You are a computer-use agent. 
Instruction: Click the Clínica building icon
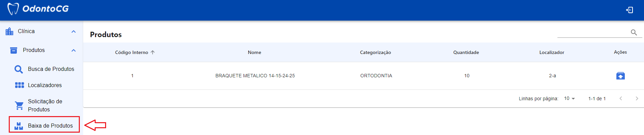point(9,31)
